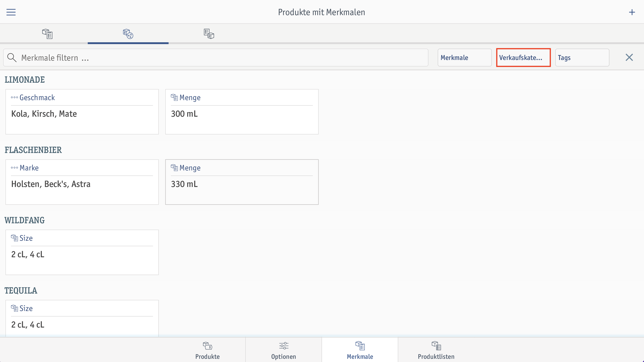Click the icon beside Menge in Flaschenbier
This screenshot has width=644, height=362.
174,168
